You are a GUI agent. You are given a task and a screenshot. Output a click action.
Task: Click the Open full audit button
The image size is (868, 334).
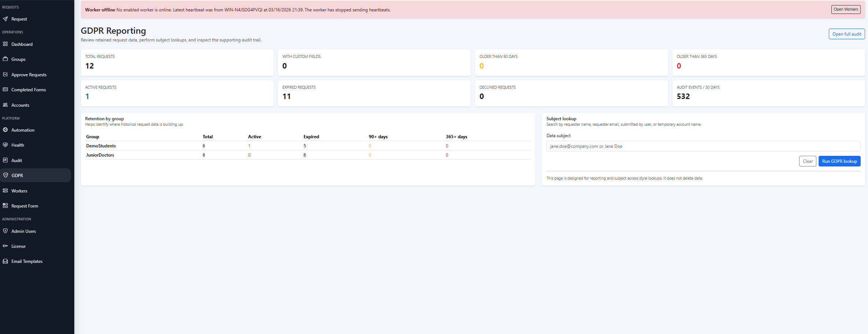click(x=846, y=34)
